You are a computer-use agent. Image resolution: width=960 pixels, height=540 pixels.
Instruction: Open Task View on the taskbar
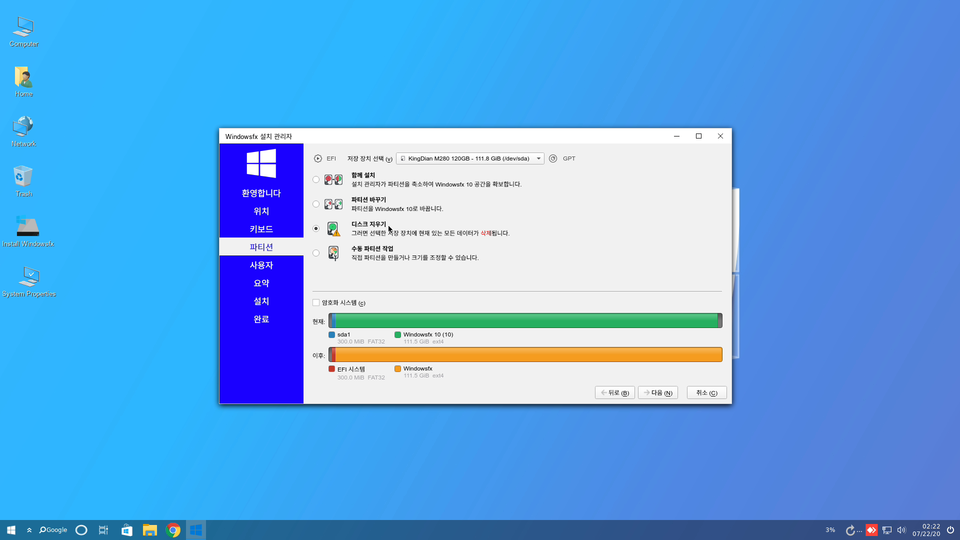(103, 530)
